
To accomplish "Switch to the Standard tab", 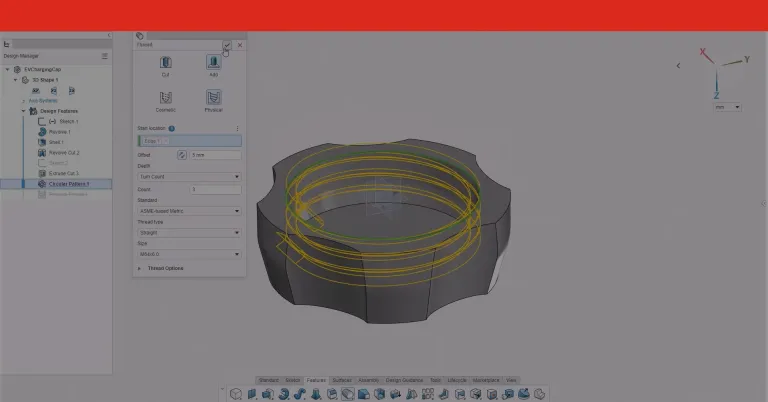I will click(268, 380).
